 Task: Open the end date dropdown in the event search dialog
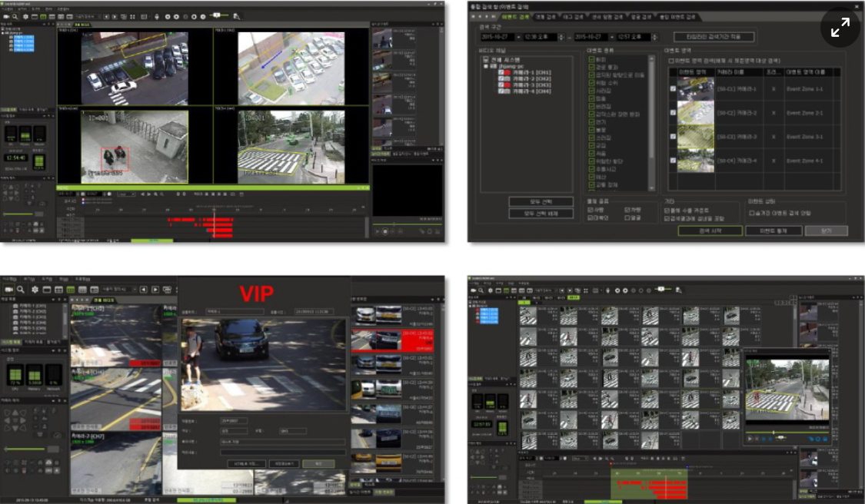[x=612, y=37]
